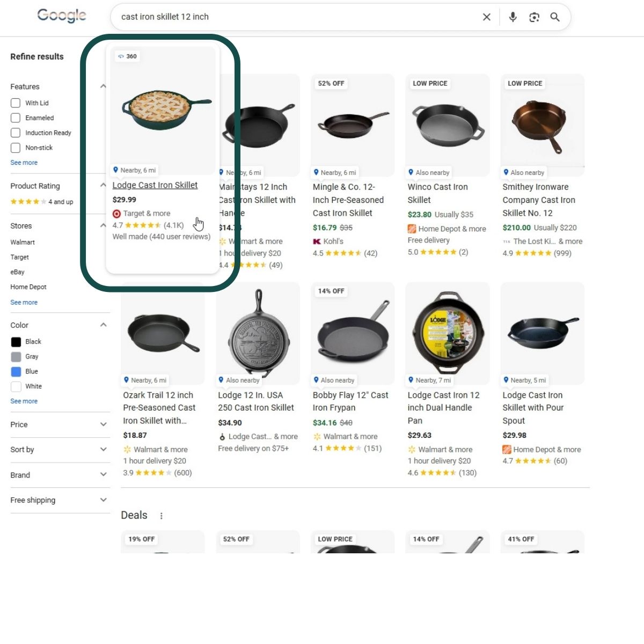Collapse the Stores filter section

(103, 225)
